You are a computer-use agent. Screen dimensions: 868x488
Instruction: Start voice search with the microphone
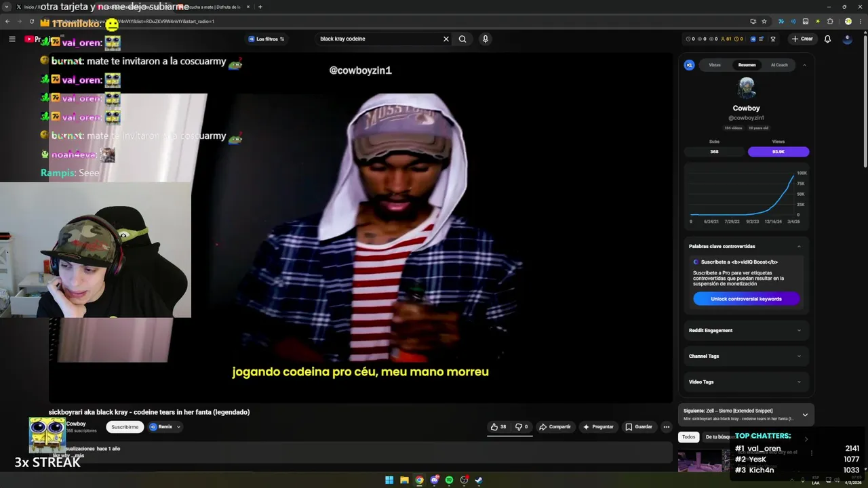485,39
